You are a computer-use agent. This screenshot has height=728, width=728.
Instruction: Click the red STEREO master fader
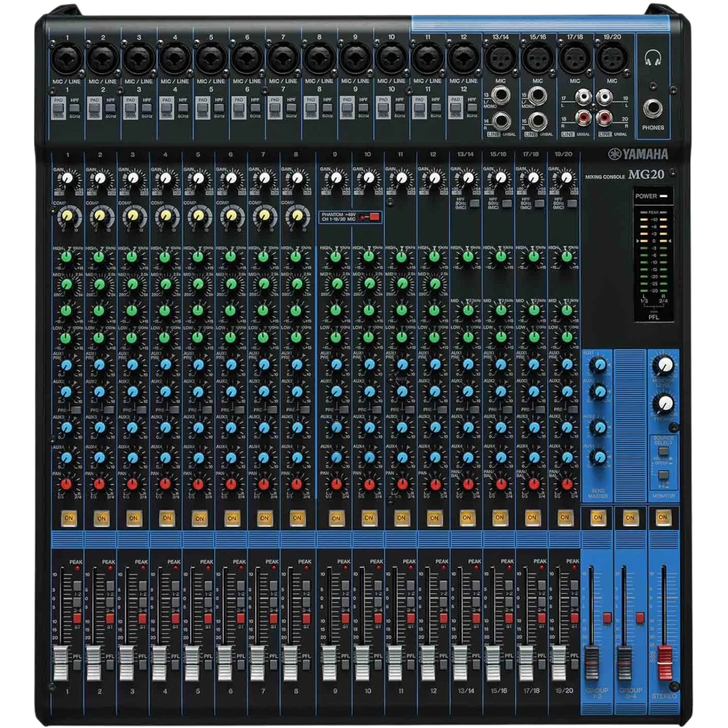click(x=664, y=663)
